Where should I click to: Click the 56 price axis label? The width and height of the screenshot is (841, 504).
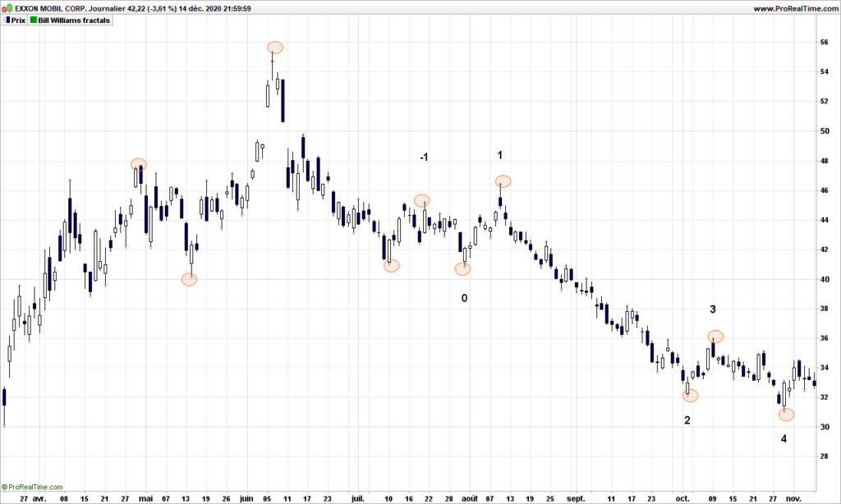tap(825, 43)
